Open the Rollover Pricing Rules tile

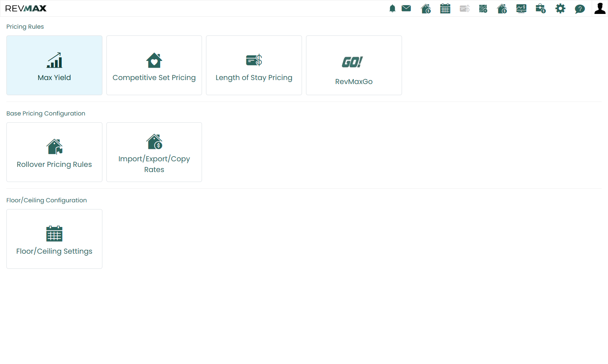click(54, 152)
